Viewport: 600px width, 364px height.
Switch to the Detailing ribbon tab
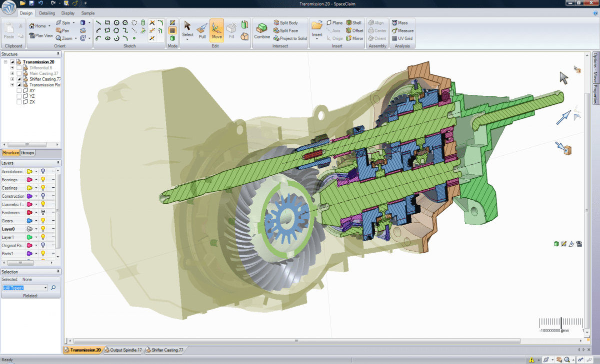(47, 13)
